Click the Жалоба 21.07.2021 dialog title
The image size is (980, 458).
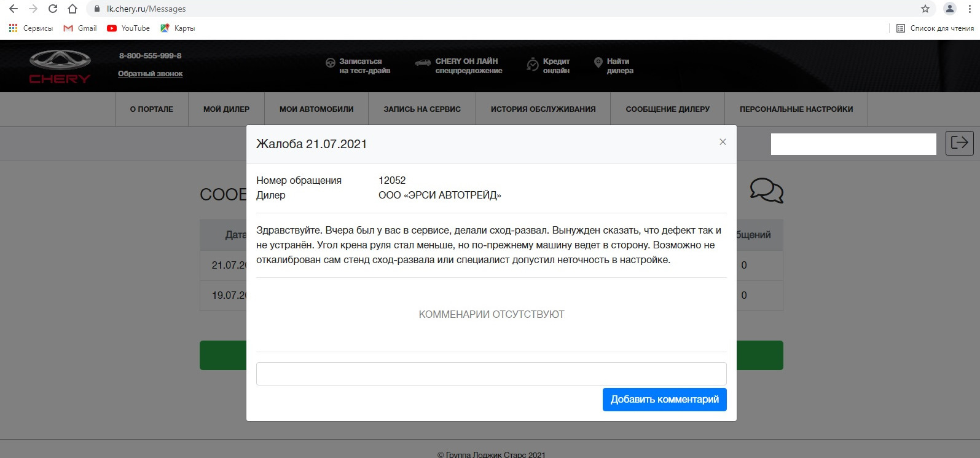pyautogui.click(x=312, y=144)
